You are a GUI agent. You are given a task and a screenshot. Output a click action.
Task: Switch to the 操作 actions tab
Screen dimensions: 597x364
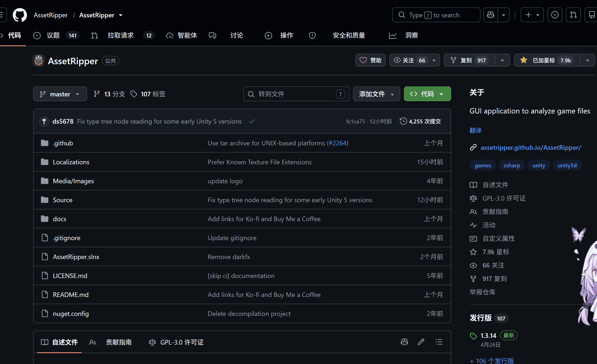[x=279, y=35]
